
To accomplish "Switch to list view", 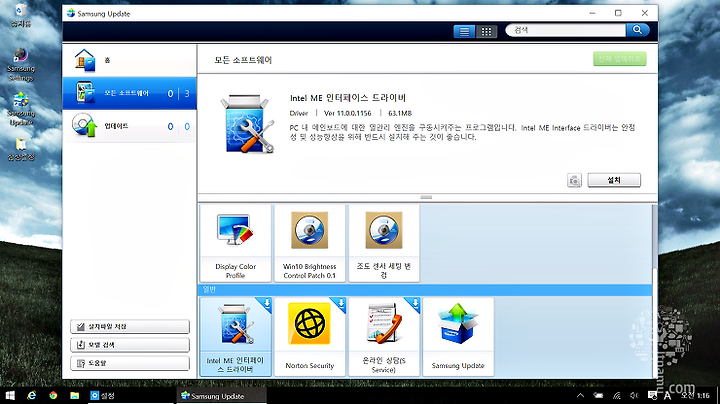I will (464, 31).
